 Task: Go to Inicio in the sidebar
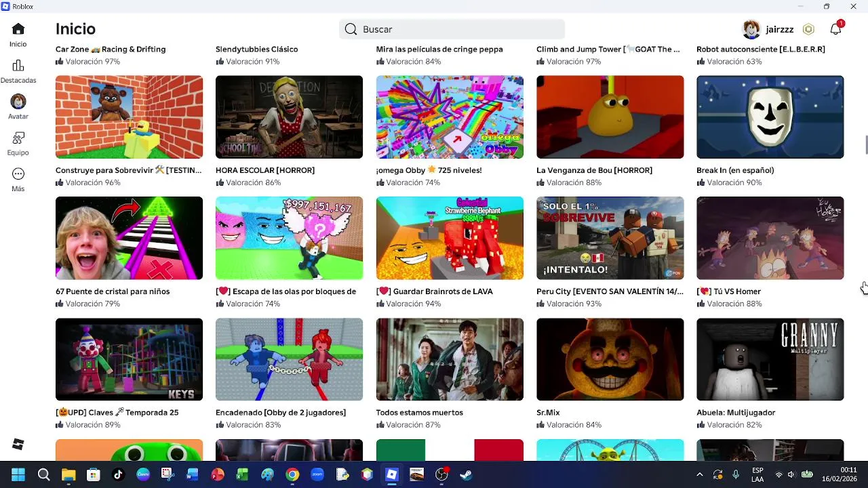click(18, 35)
